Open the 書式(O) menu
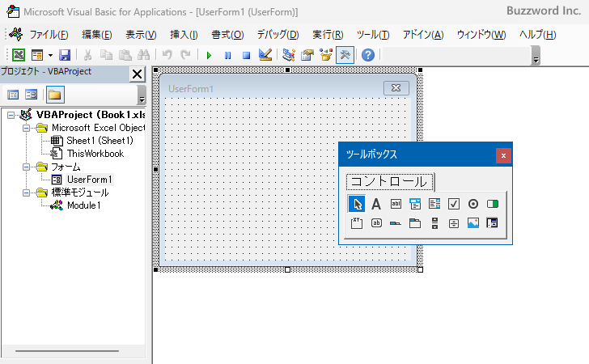The width and height of the screenshot is (589, 364). [227, 35]
